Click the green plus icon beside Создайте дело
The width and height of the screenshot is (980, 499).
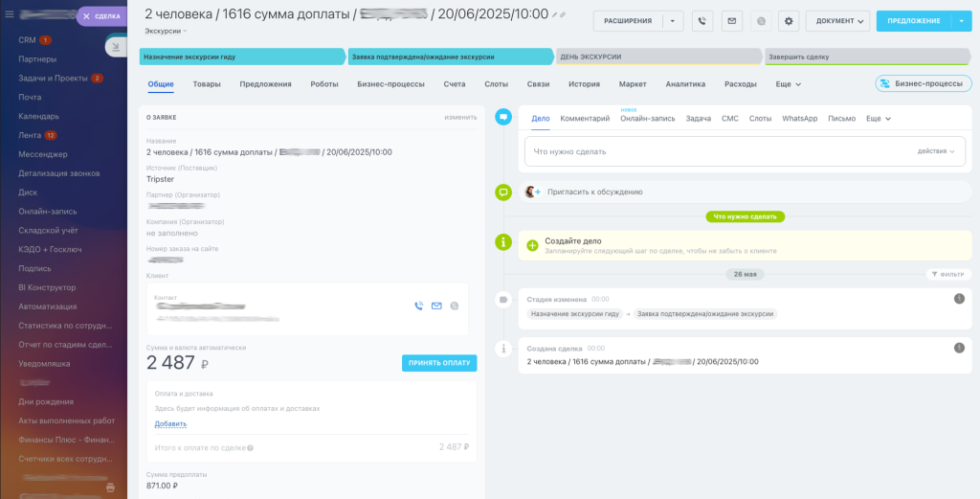click(532, 245)
